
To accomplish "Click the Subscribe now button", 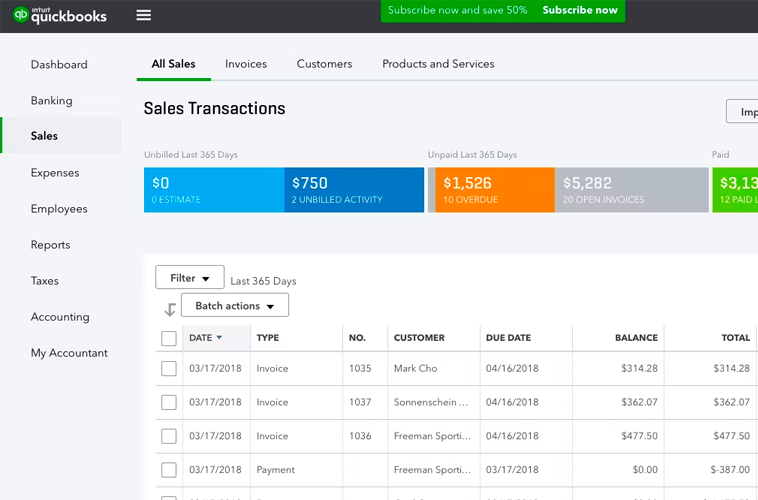I will 580,10.
